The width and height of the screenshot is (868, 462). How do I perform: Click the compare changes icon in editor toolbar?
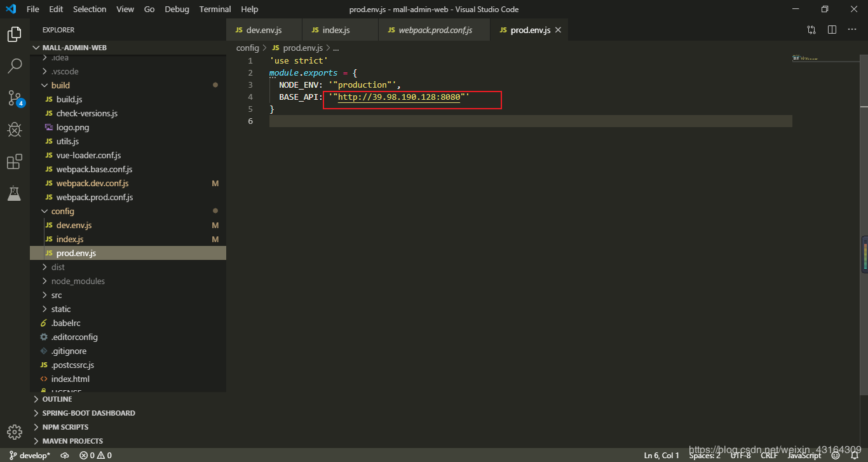click(811, 30)
